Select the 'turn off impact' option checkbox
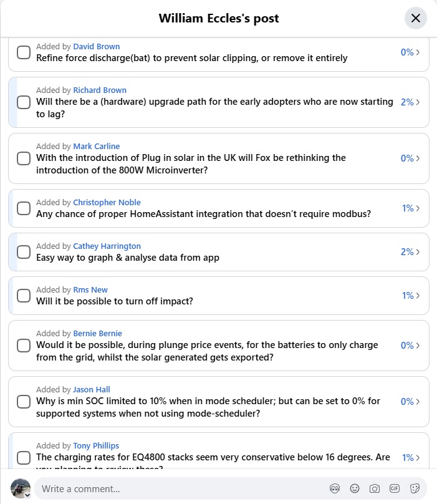The image size is (437, 504). pyautogui.click(x=24, y=296)
